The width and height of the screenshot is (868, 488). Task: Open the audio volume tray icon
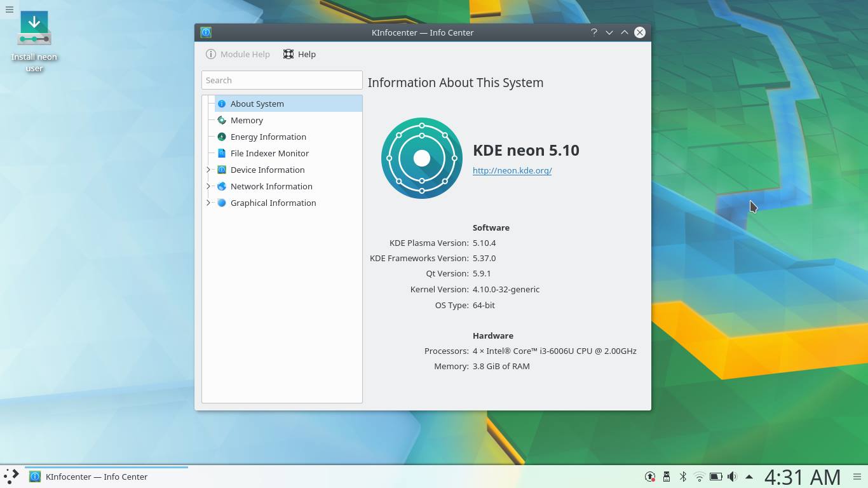732,477
